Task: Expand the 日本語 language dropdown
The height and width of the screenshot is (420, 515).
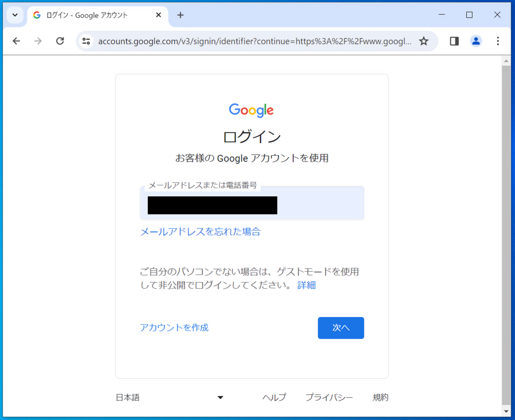Action: click(170, 398)
